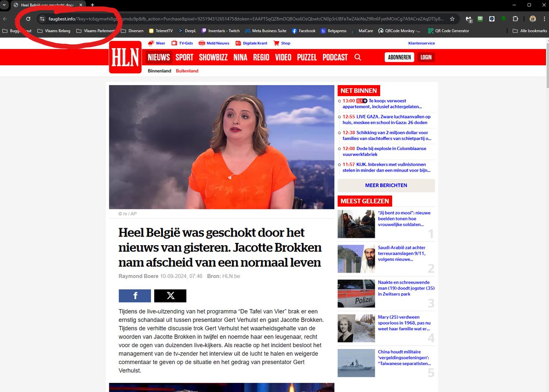549x392 pixels.
Task: Open the TelenetTV bookmark
Action: (161, 31)
